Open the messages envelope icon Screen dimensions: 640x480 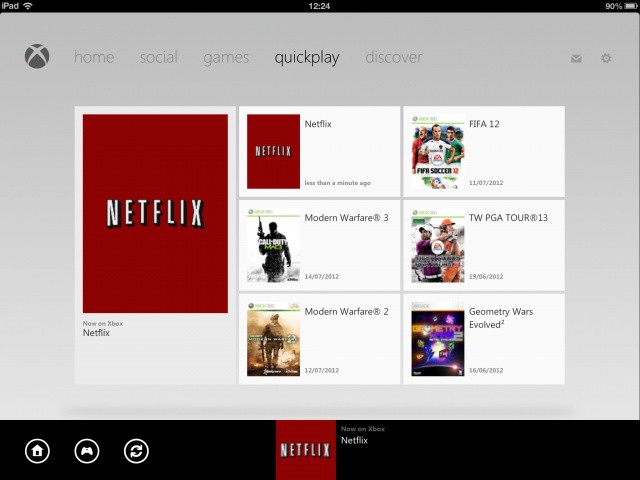(x=576, y=59)
